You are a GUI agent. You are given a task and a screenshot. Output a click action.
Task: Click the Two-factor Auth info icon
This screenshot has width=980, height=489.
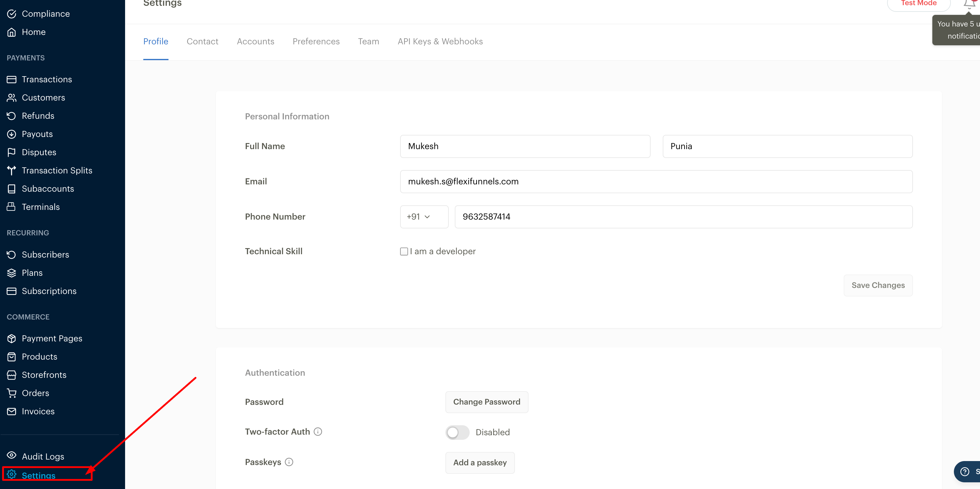point(318,432)
